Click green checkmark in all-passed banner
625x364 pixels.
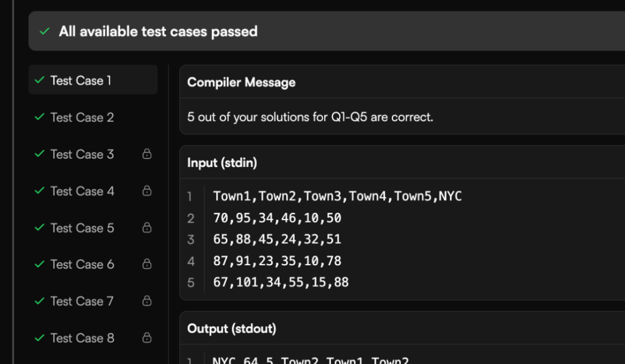[x=44, y=31]
